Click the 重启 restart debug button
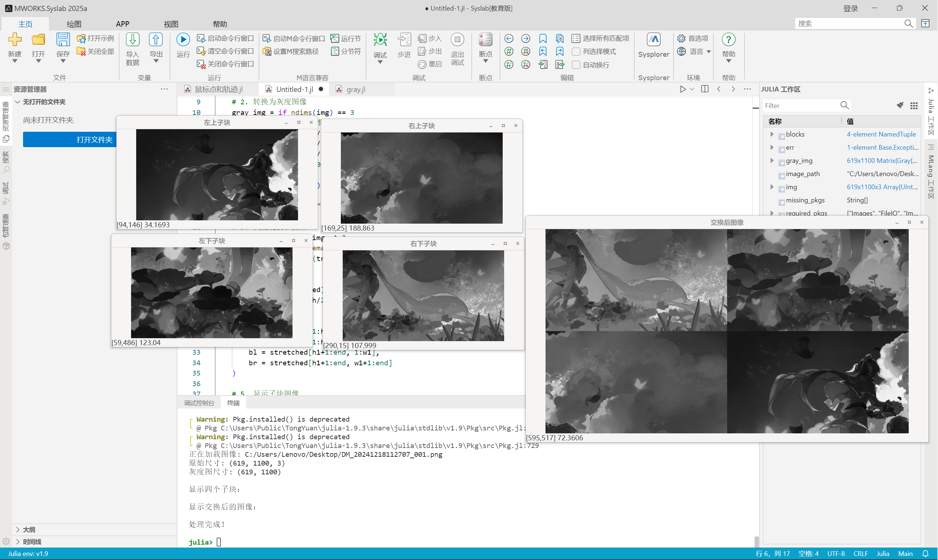Image resolution: width=938 pixels, height=560 pixels. pyautogui.click(x=430, y=64)
